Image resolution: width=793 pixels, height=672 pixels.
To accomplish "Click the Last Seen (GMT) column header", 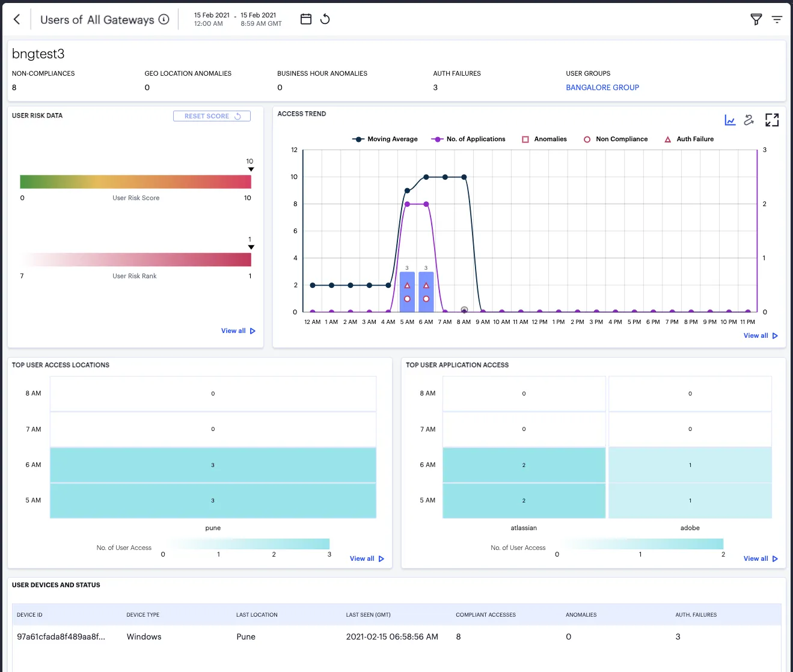I will click(369, 615).
